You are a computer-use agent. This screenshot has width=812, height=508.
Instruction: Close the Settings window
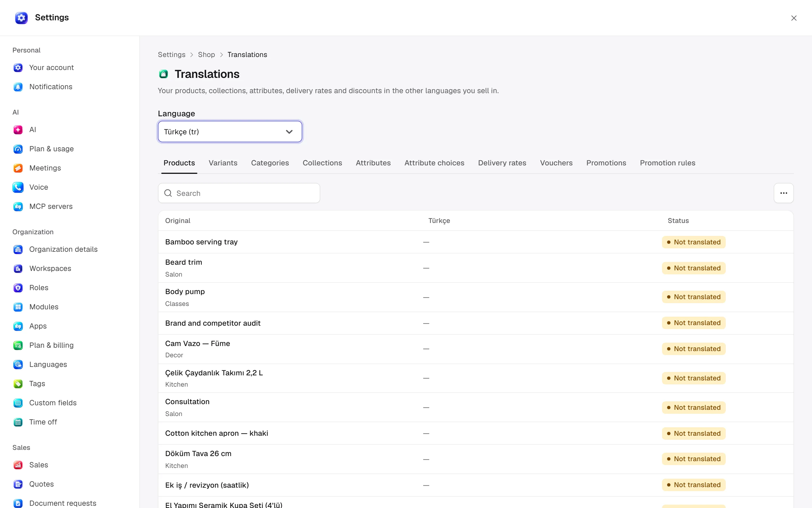(x=794, y=18)
